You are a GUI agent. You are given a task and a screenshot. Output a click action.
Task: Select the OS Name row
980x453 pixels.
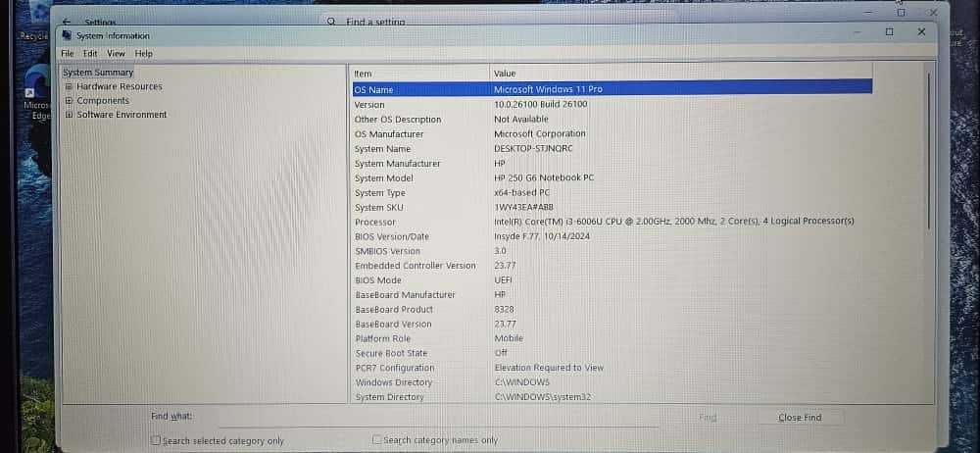612,89
